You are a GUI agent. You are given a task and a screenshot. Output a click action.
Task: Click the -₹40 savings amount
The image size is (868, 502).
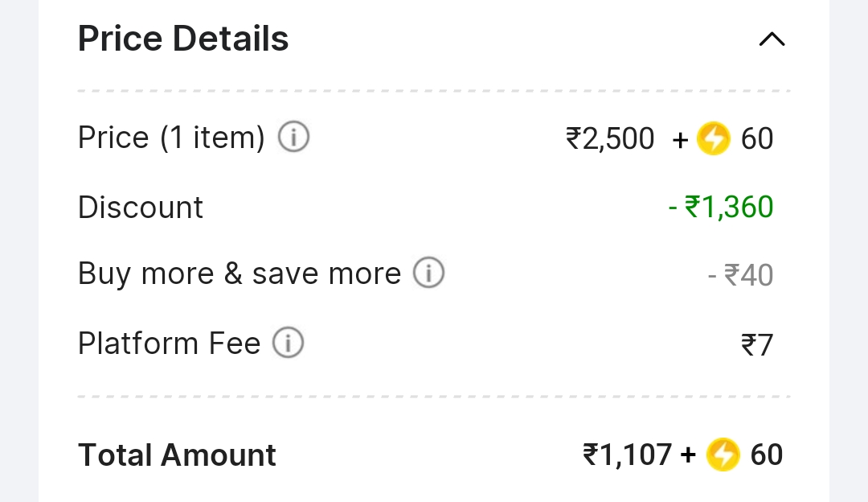740,276
